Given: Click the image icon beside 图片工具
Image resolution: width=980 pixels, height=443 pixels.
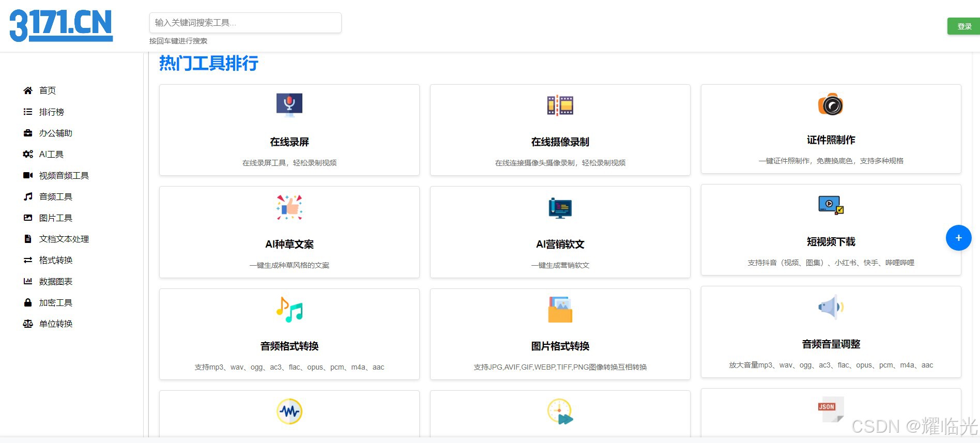Looking at the screenshot, I should tap(28, 218).
